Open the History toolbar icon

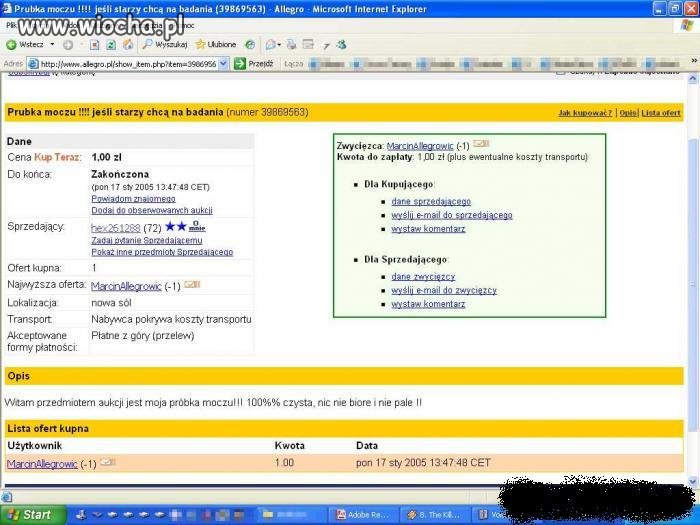tap(250, 45)
